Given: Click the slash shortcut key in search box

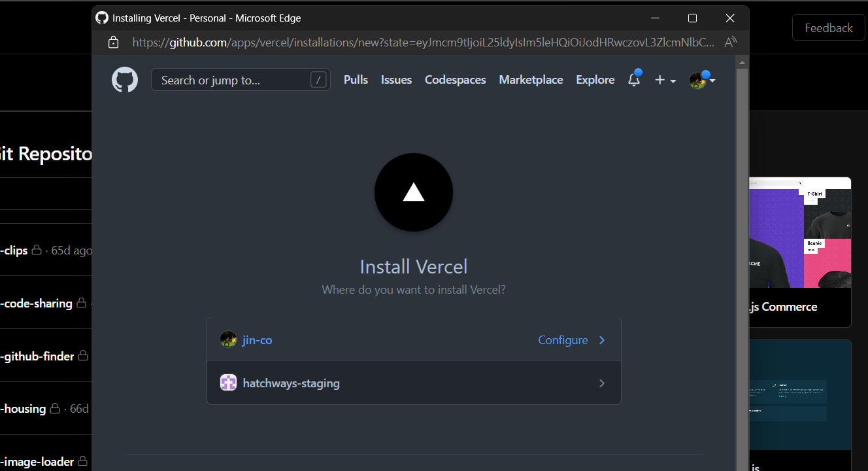Looking at the screenshot, I should click(x=318, y=80).
